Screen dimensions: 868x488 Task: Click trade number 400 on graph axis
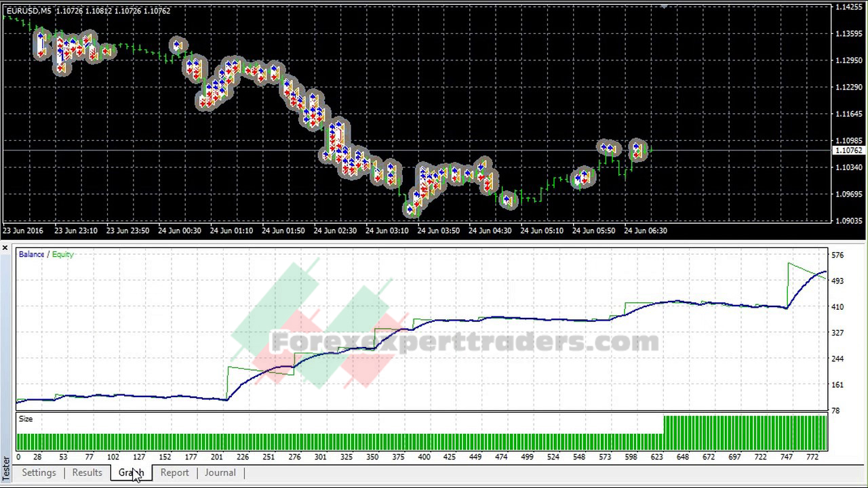(x=424, y=457)
